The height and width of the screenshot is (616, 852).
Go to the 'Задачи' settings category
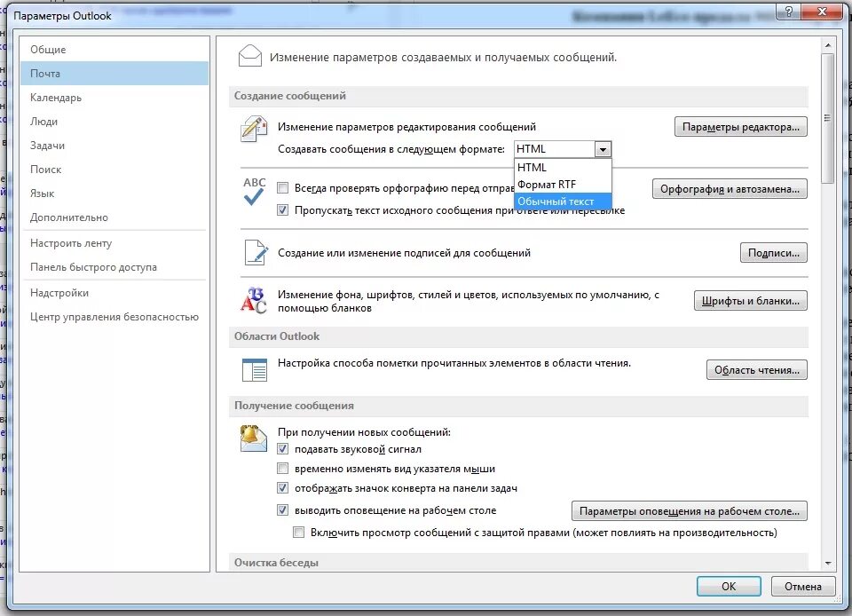pyautogui.click(x=114, y=145)
